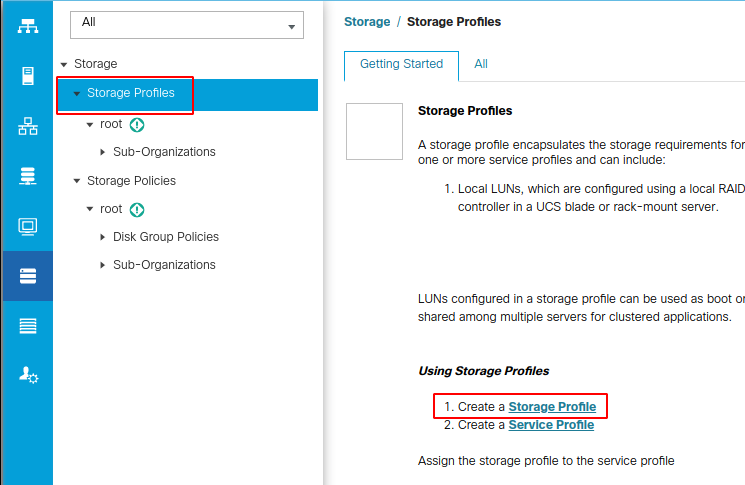Image resolution: width=745 pixels, height=485 pixels.
Task: Open the SAN navigation icon
Action: coord(28,176)
